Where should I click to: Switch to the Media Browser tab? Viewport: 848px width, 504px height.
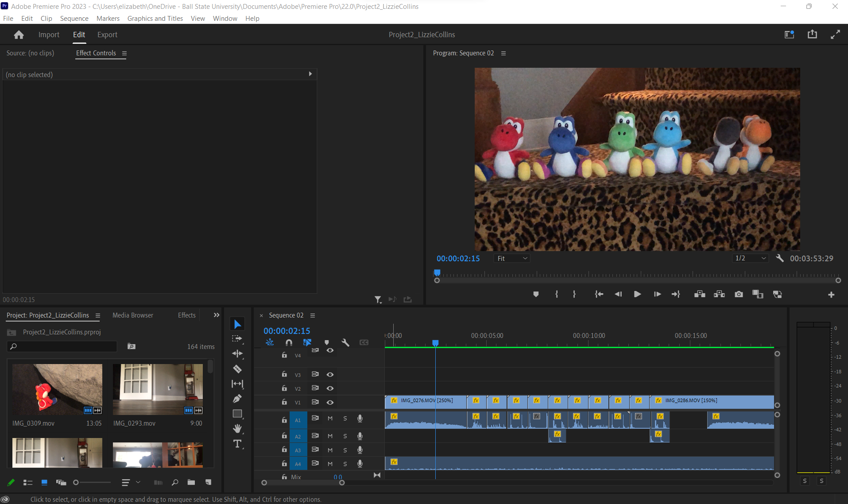click(132, 315)
